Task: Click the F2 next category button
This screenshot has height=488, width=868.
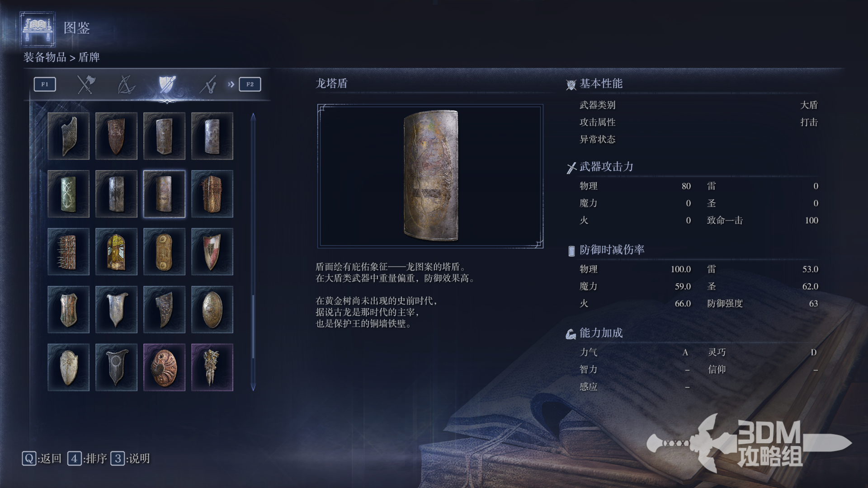Action: tap(250, 84)
